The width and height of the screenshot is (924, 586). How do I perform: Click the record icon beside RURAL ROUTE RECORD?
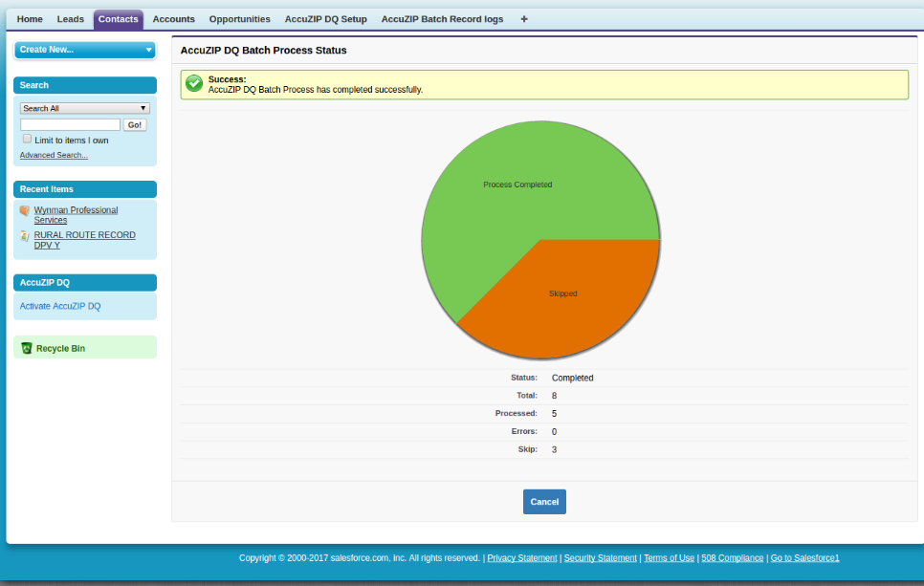click(x=24, y=235)
